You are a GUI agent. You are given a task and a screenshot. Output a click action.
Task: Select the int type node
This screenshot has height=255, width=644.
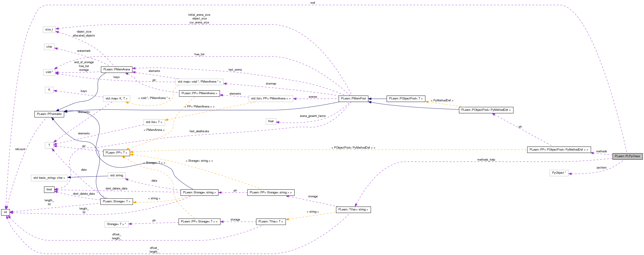point(5,212)
